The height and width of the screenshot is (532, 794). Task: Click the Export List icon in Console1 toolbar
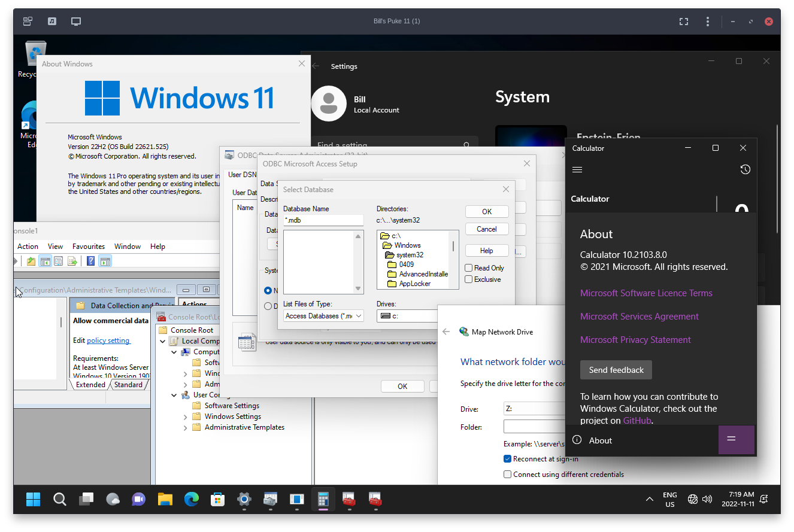(x=72, y=261)
